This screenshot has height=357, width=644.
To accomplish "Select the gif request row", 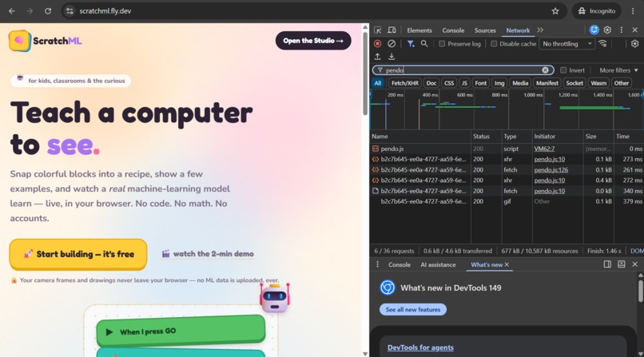I will click(x=507, y=201).
